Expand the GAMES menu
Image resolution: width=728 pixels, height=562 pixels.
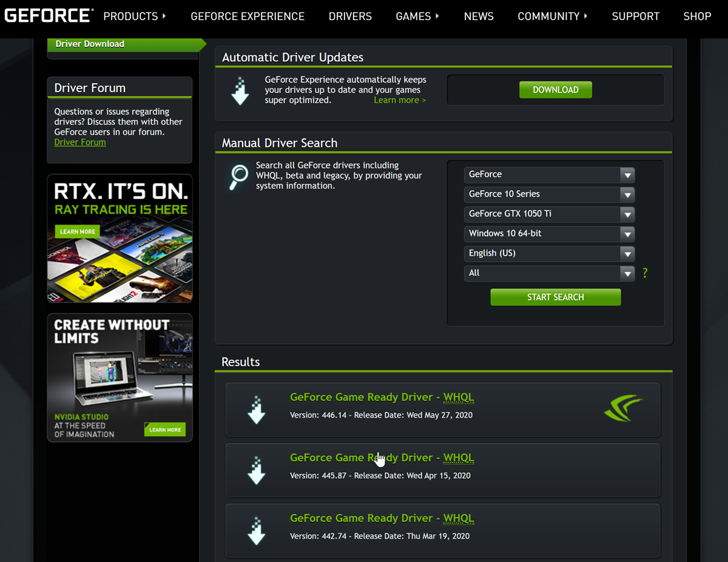(417, 16)
